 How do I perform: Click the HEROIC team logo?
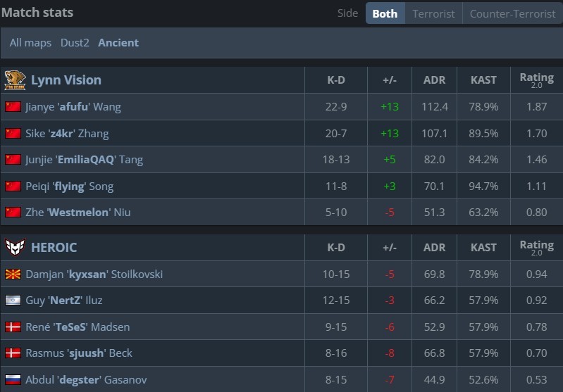click(x=15, y=247)
